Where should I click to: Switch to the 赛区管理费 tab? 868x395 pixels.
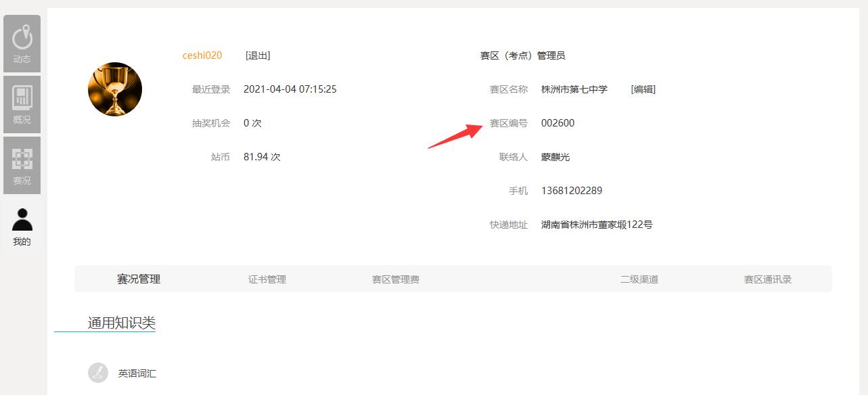click(x=396, y=279)
